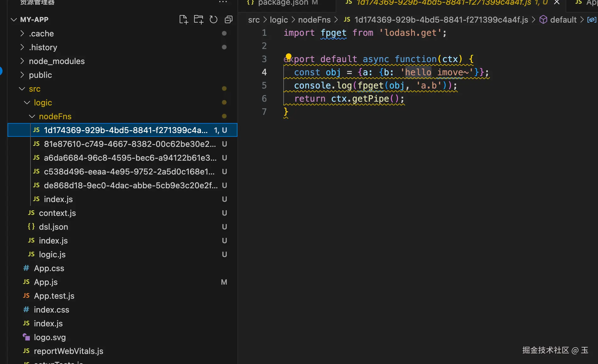This screenshot has width=598, height=364.
Task: Close the 1d174369 editor tab
Action: point(557,3)
